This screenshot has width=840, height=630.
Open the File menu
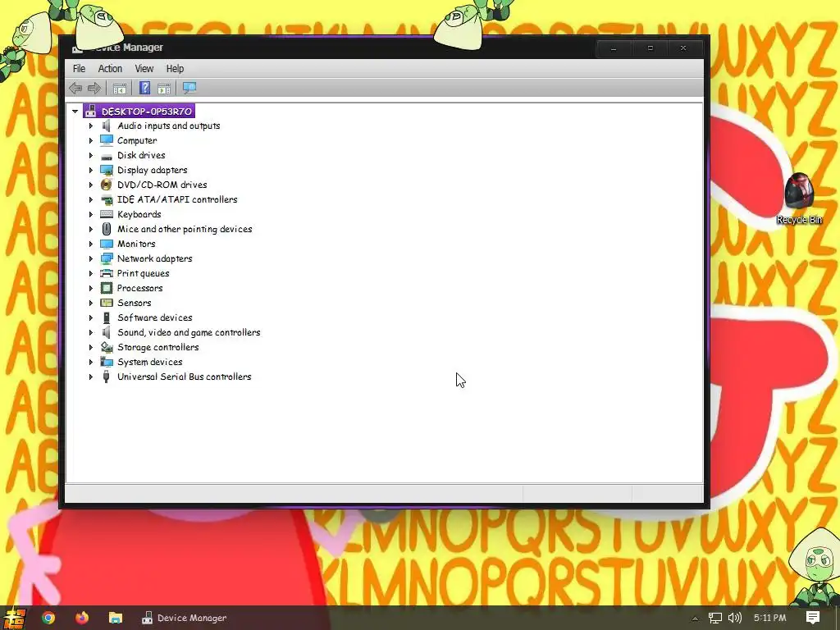tap(79, 69)
